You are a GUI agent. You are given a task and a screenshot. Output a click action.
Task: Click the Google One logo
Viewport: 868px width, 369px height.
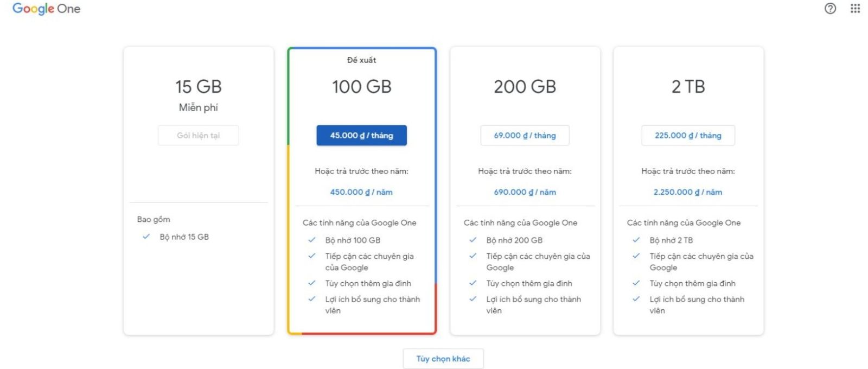[x=46, y=9]
